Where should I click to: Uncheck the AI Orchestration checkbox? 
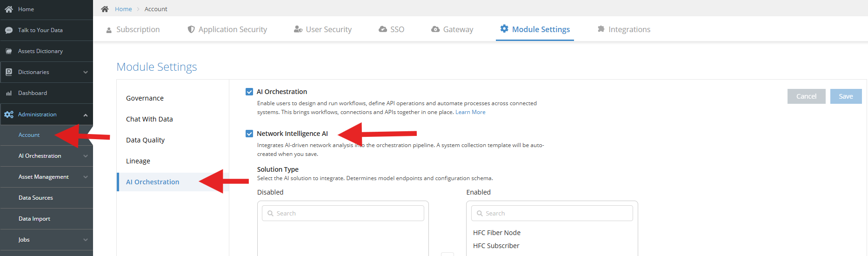249,92
